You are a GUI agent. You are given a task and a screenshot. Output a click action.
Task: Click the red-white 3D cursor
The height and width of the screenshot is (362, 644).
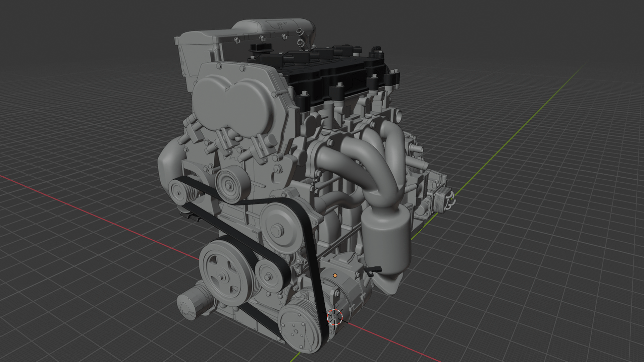click(x=334, y=317)
